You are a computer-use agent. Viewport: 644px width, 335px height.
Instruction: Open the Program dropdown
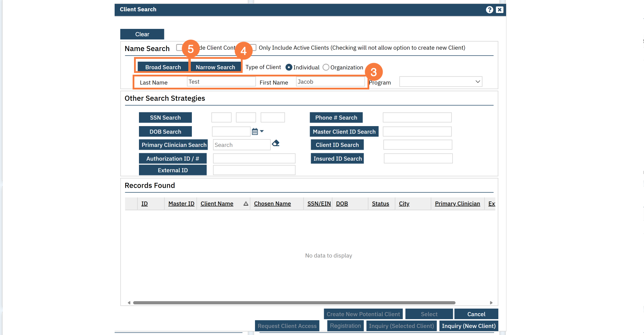click(x=441, y=82)
